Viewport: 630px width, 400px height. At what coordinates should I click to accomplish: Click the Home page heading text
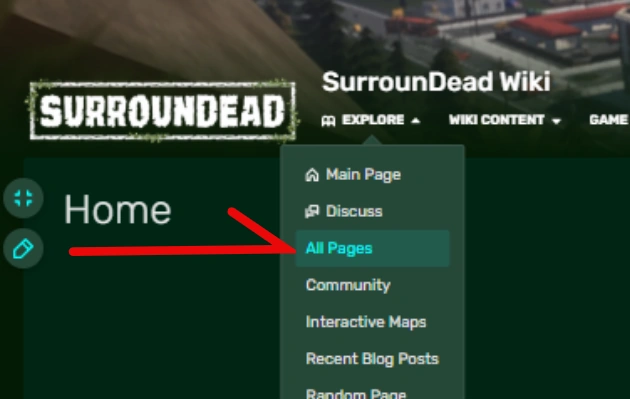[118, 210]
